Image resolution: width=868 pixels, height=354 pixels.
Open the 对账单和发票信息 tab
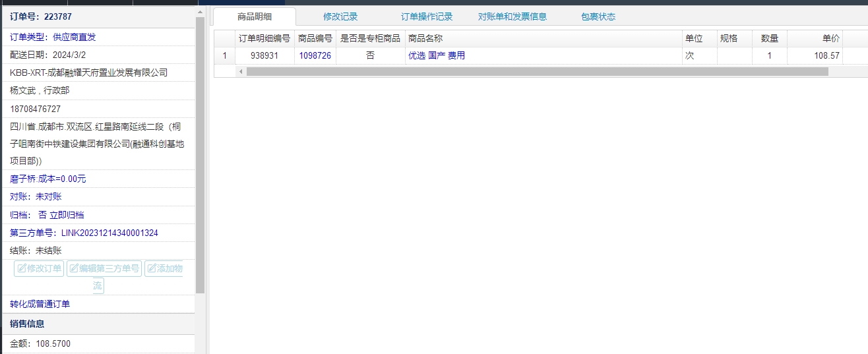[x=512, y=16]
